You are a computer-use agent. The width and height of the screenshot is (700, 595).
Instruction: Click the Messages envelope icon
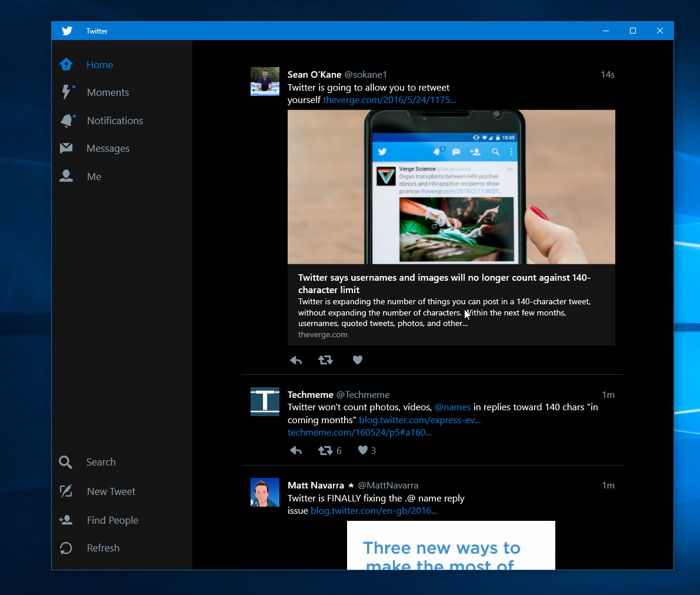66,148
